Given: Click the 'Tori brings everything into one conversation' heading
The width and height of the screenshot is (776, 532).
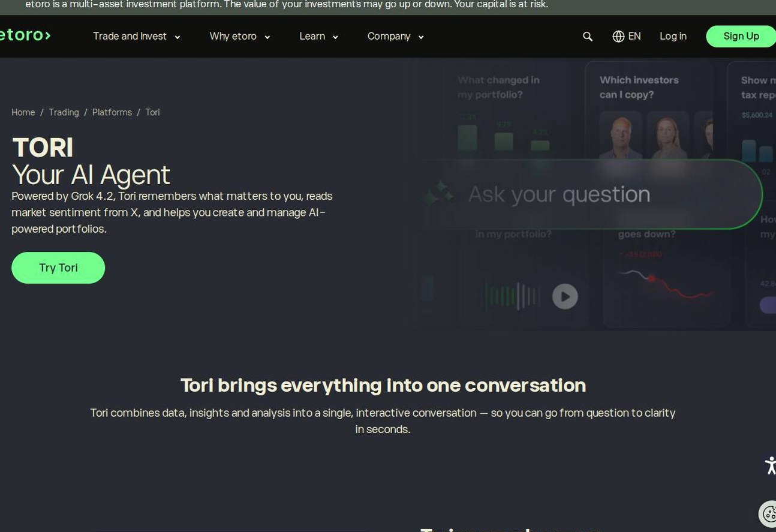Looking at the screenshot, I should tap(383, 385).
